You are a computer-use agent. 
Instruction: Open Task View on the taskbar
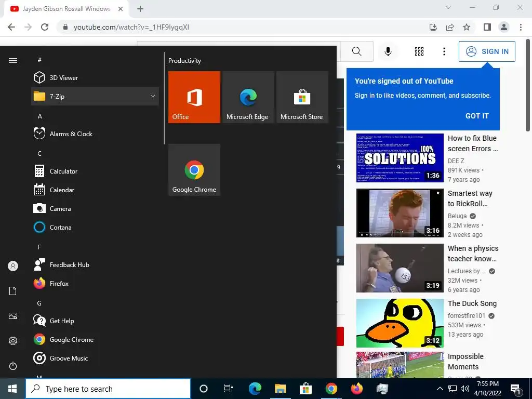[229, 389]
